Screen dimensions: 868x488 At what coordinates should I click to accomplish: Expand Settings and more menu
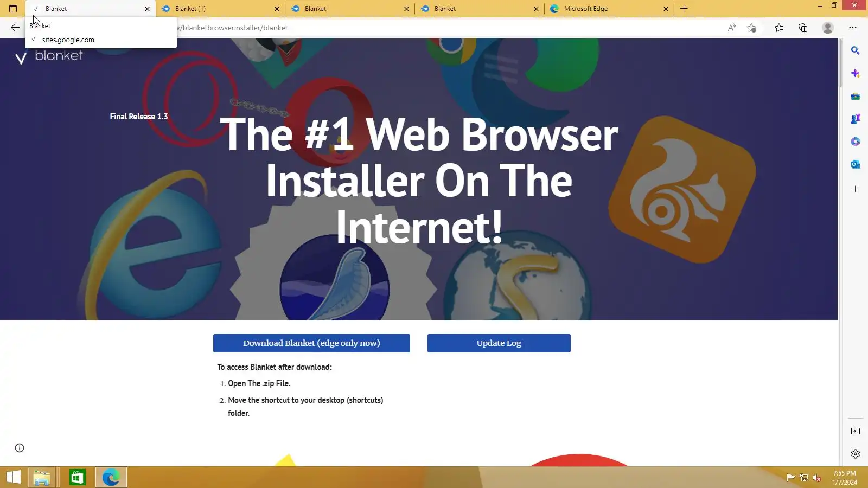point(853,28)
